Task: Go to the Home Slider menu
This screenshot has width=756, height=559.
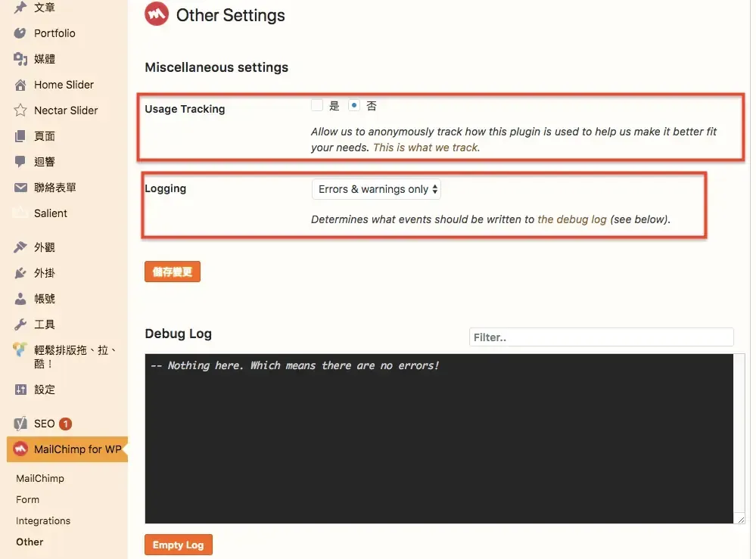Action: [x=64, y=85]
